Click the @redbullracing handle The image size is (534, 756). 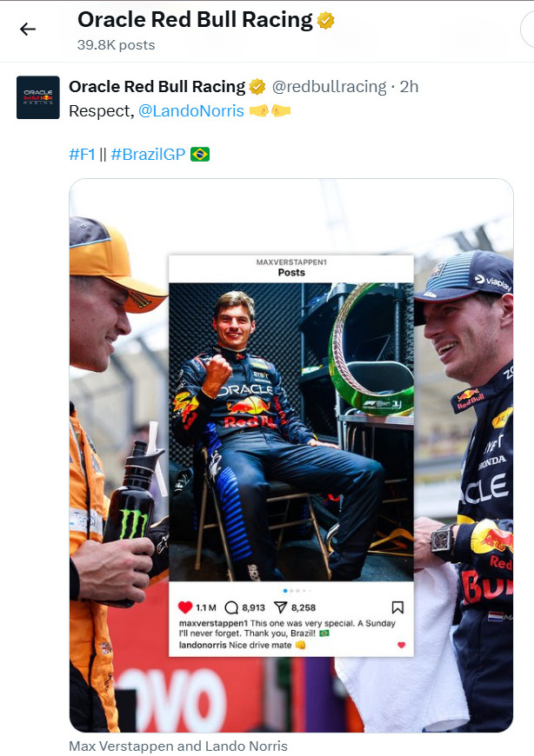coord(329,86)
